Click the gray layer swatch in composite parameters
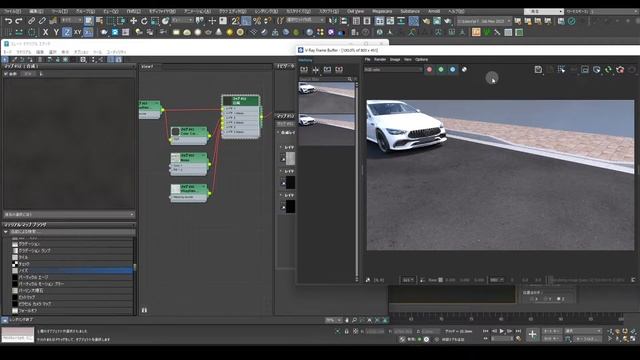640x360 pixels. pos(290,158)
